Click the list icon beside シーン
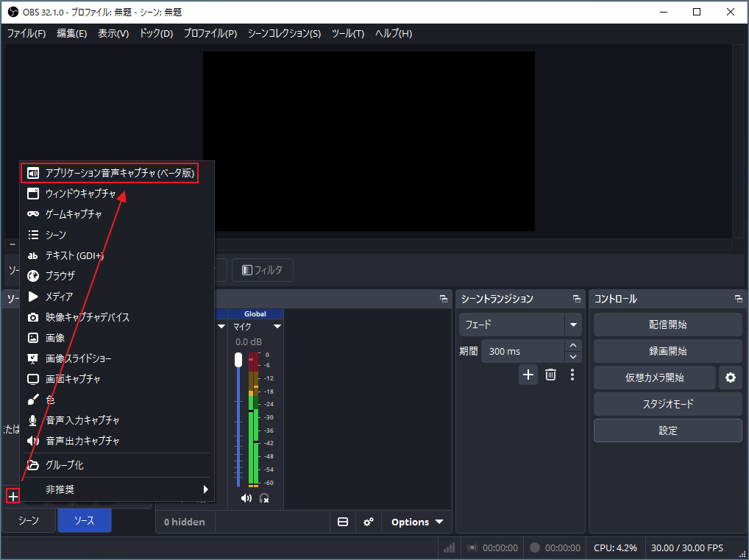This screenshot has height=560, width=749. click(33, 235)
